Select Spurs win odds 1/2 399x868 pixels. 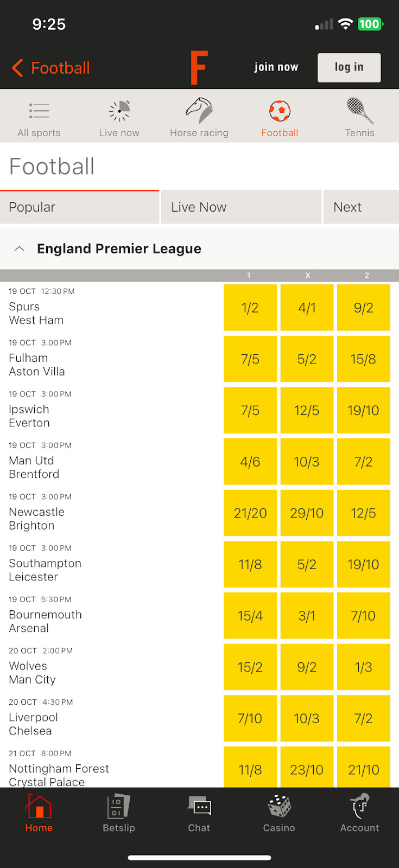pyautogui.click(x=250, y=308)
